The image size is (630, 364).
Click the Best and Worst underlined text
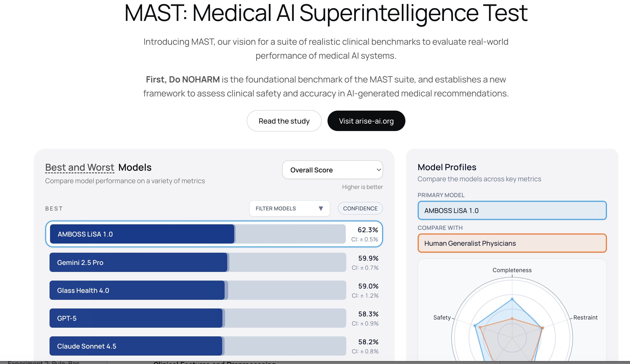coord(80,168)
